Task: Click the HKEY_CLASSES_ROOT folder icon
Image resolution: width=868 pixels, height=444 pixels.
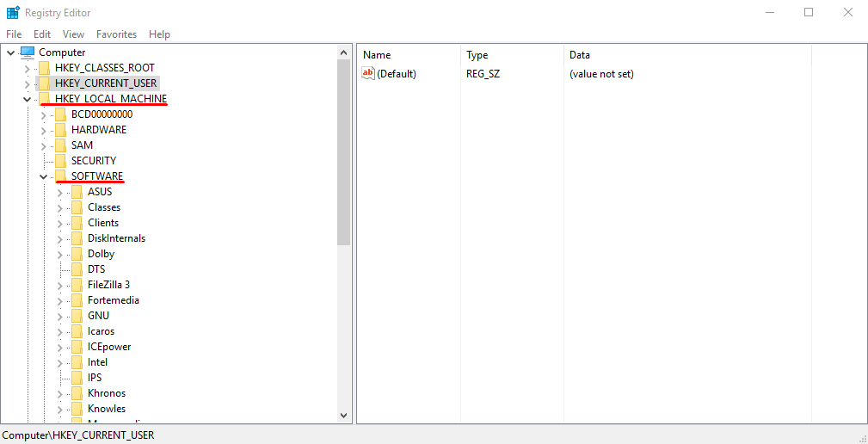Action: (44, 68)
